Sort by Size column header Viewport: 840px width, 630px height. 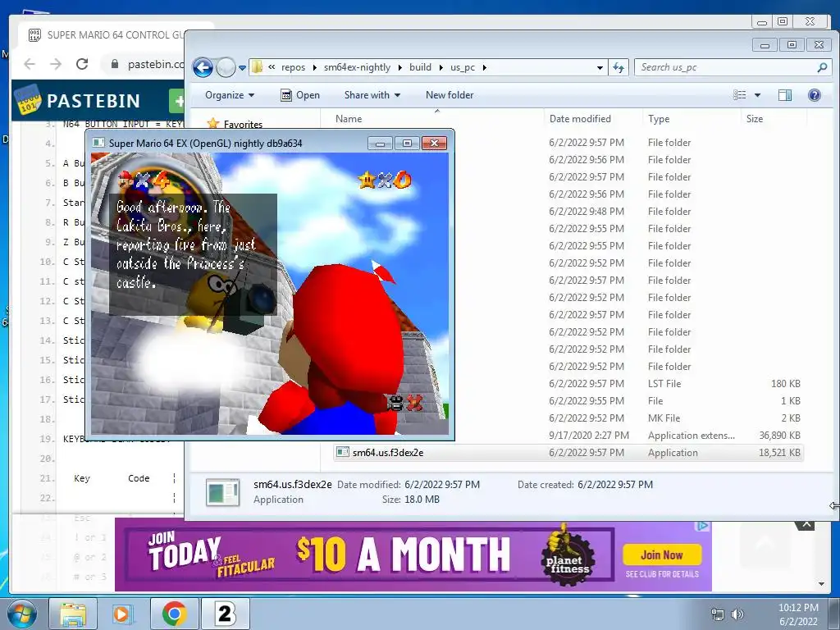coord(755,119)
